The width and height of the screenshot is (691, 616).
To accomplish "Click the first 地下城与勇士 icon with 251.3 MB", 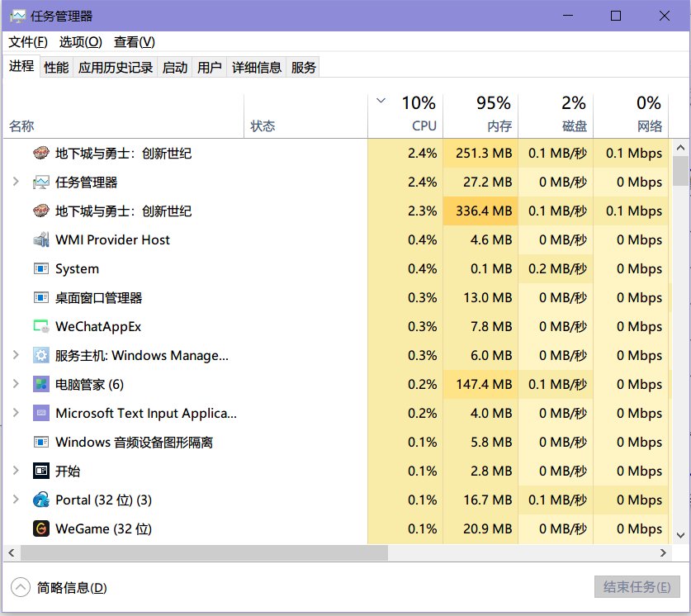I will 41,154.
